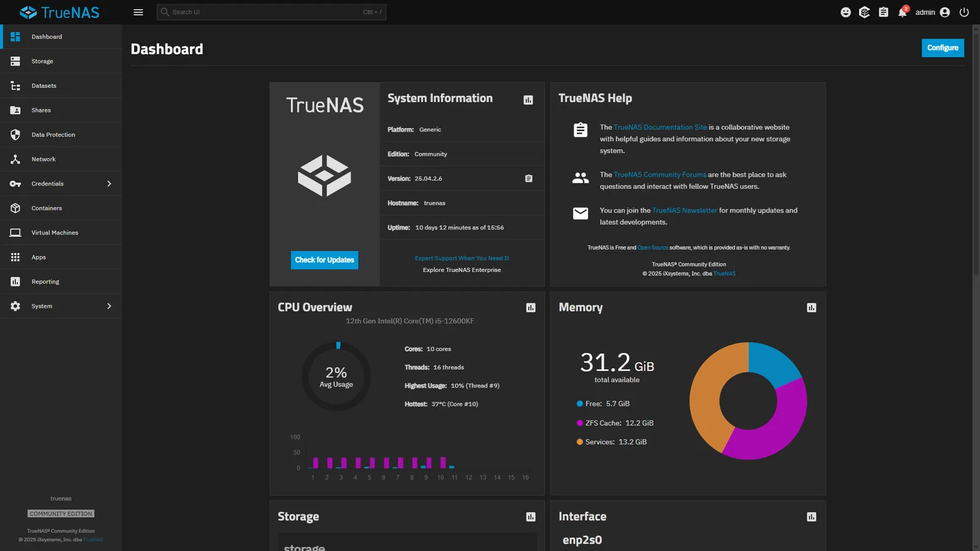Click the Version value 25.04.2.6
The image size is (980, 551).
tap(428, 179)
